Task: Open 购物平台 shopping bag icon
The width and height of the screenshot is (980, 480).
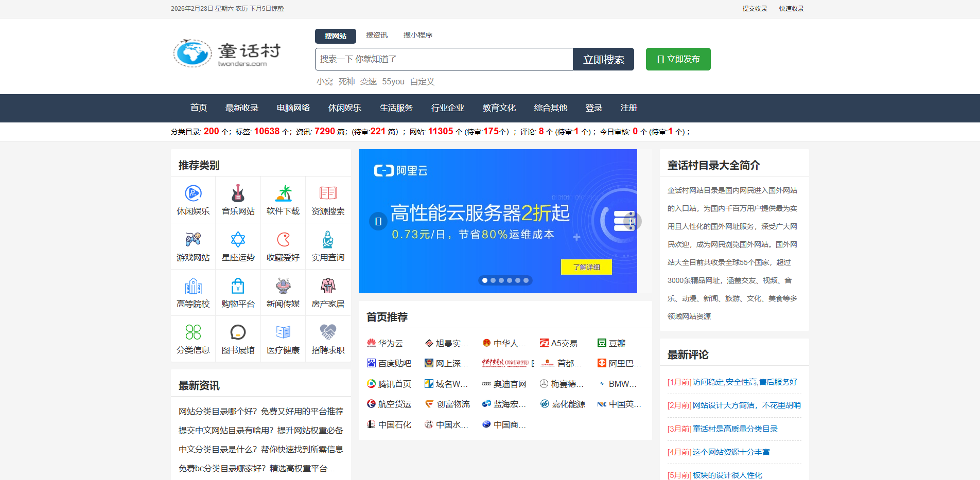Action: pyautogui.click(x=238, y=285)
